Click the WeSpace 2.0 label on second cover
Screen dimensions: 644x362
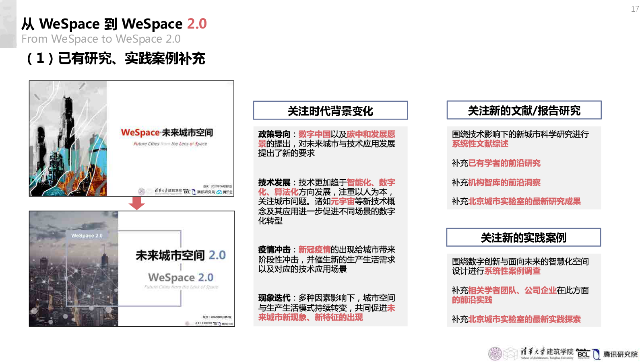pos(87,236)
